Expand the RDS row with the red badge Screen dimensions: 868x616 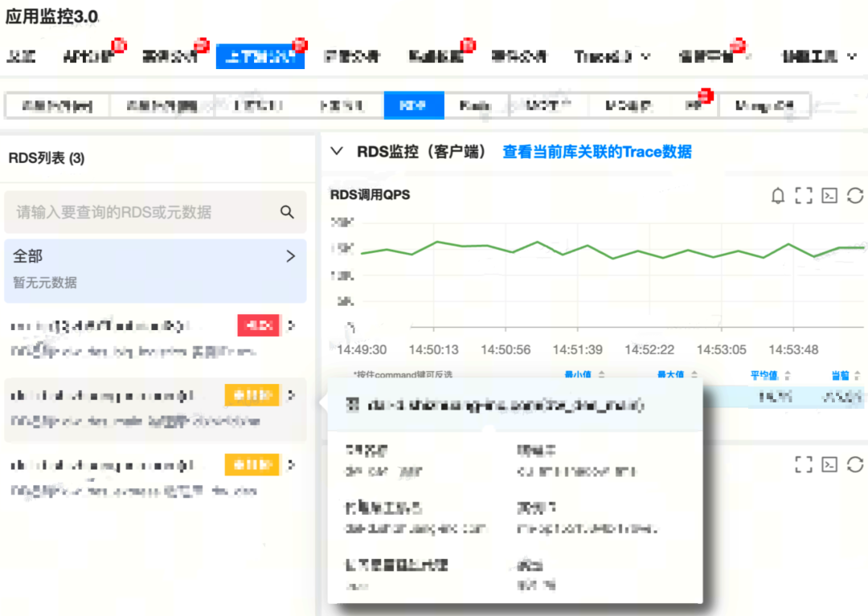click(x=292, y=325)
